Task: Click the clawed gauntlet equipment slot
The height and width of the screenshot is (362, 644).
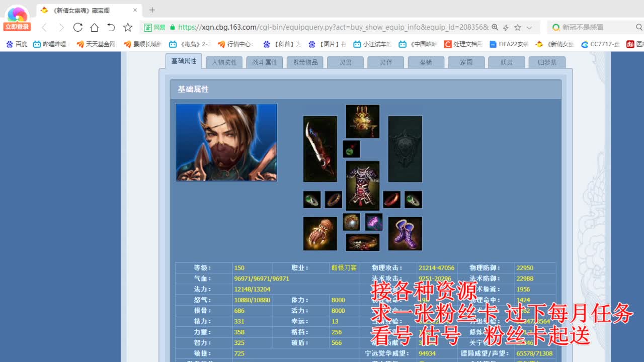Action: tap(320, 234)
